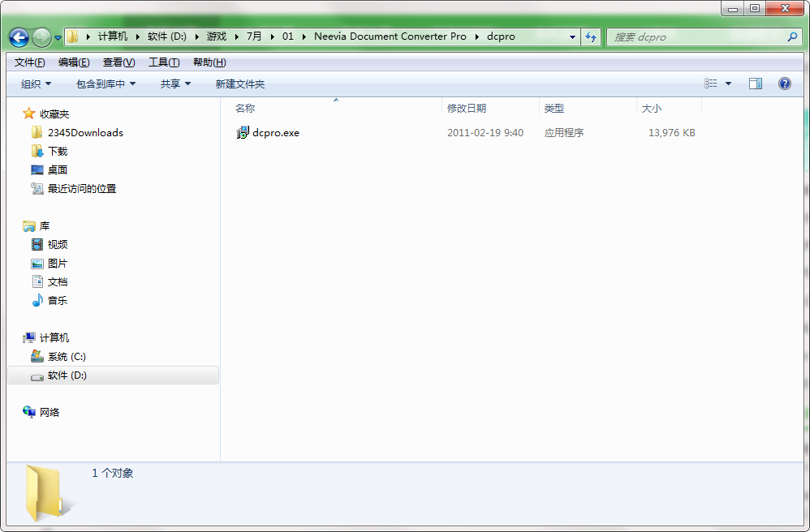Click the search magnifier icon
Image resolution: width=810 pixels, height=532 pixels.
[x=792, y=36]
